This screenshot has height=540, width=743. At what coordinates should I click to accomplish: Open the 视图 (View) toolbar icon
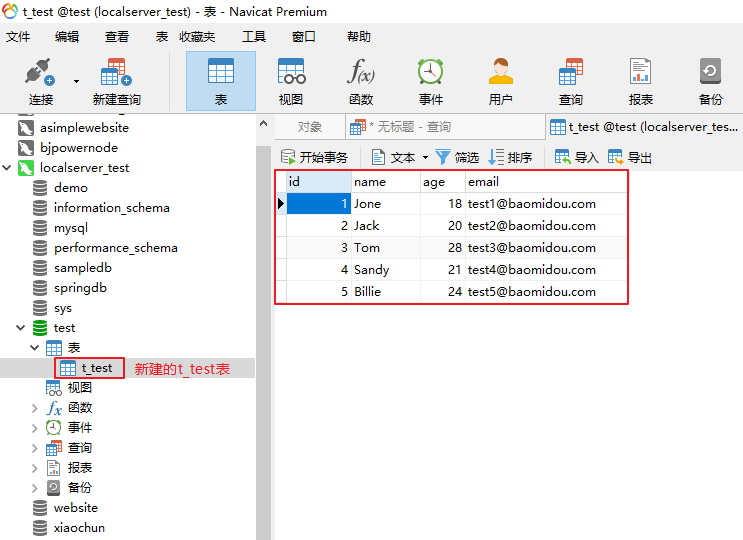(291, 81)
